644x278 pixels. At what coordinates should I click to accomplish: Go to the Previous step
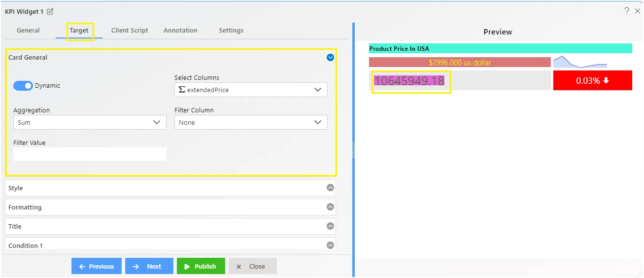click(96, 266)
